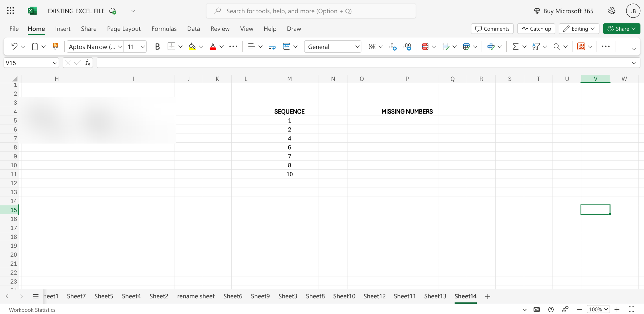
Task: Toggle Bold formatting
Action: point(157,47)
